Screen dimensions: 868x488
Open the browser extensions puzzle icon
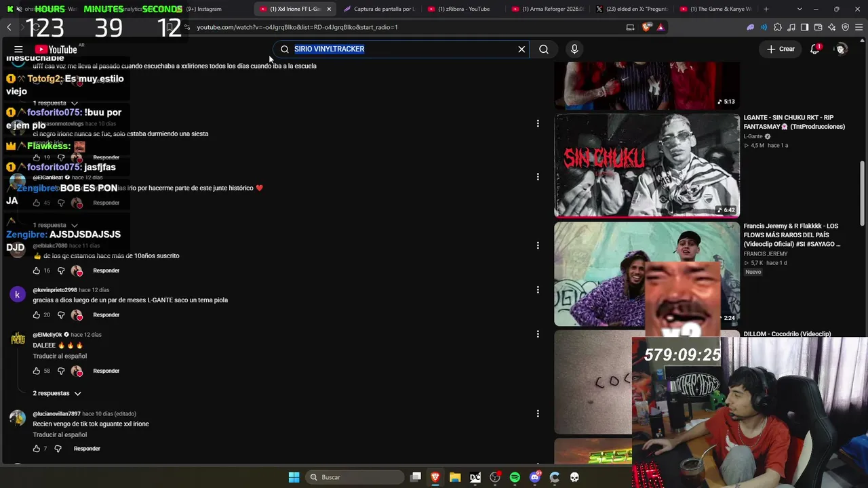(778, 27)
